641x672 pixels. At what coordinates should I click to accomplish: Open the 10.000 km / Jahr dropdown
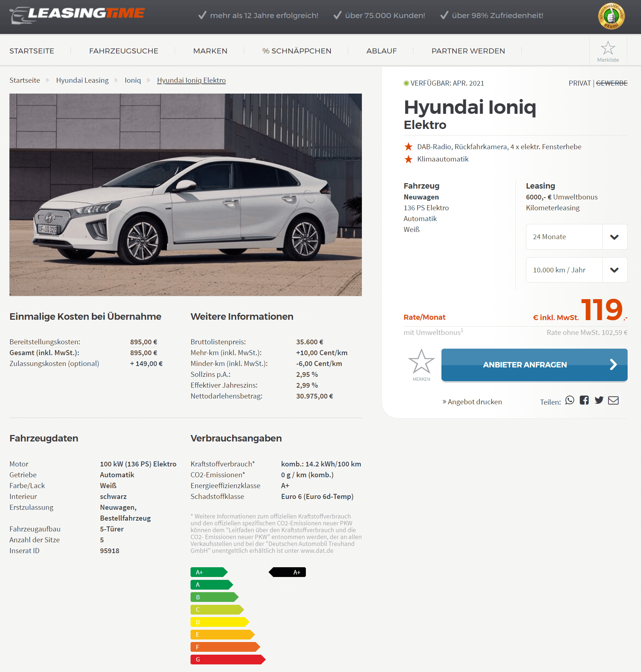pyautogui.click(x=577, y=270)
